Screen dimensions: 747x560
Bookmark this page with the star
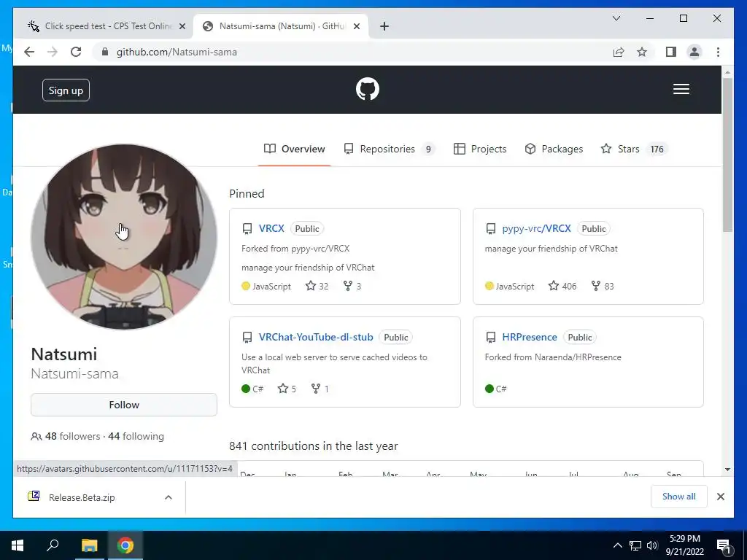tap(642, 52)
